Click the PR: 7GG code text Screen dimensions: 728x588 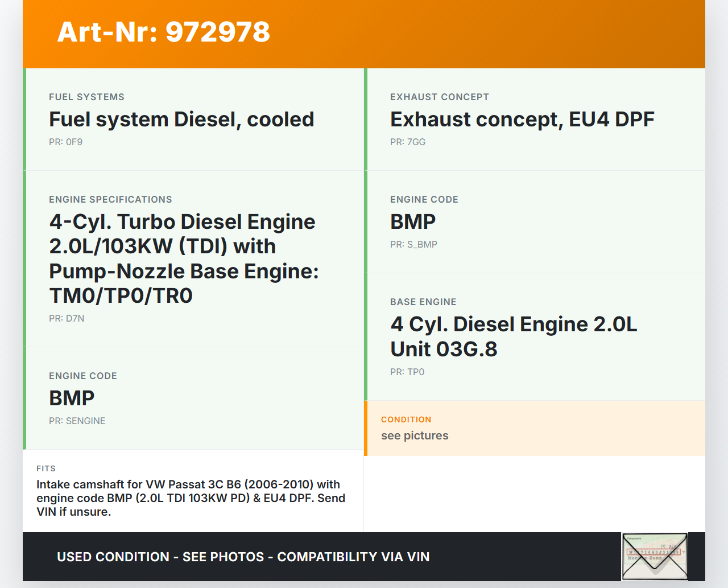pos(408,142)
